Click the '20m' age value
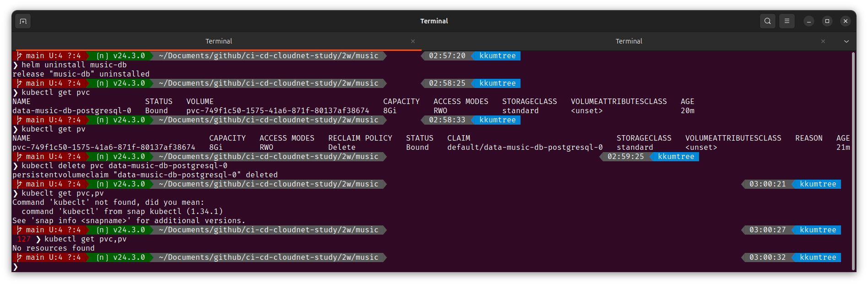 [x=688, y=111]
